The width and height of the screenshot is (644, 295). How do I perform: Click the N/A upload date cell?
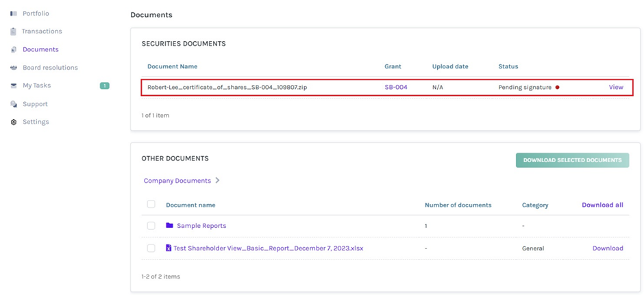click(x=438, y=87)
